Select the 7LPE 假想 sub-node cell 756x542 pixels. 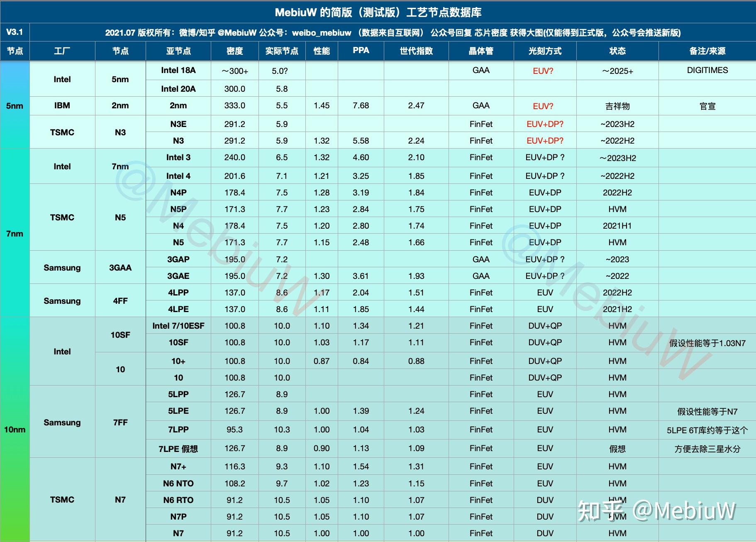[178, 448]
